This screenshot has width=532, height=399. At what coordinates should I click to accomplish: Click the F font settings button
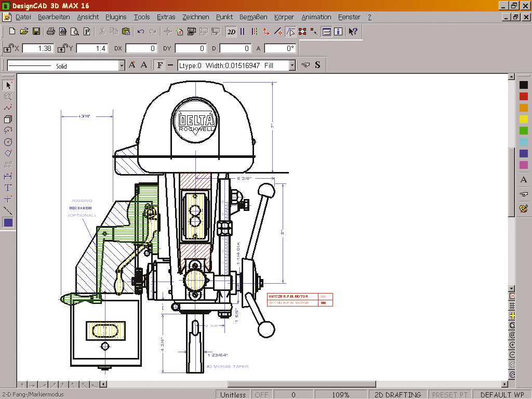pos(159,65)
